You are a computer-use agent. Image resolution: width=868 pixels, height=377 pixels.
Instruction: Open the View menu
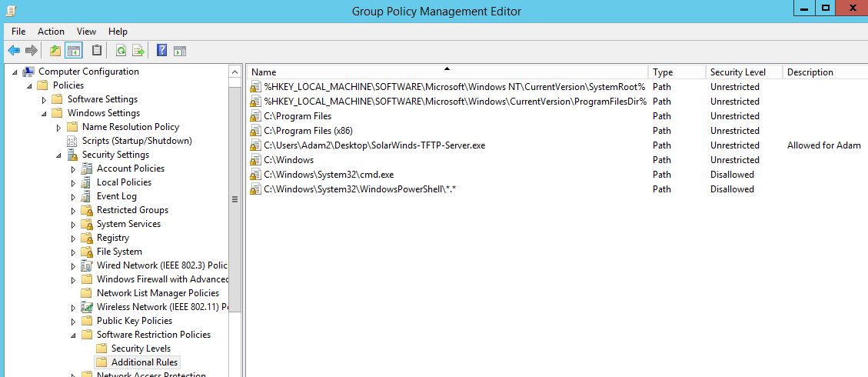pos(86,32)
